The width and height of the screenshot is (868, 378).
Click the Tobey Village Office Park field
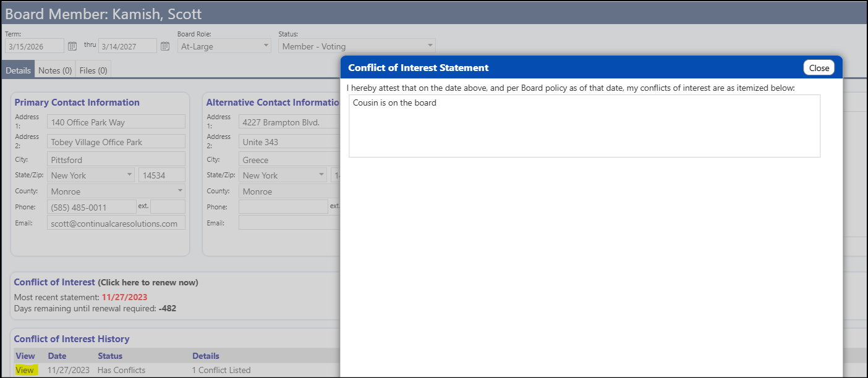point(116,142)
